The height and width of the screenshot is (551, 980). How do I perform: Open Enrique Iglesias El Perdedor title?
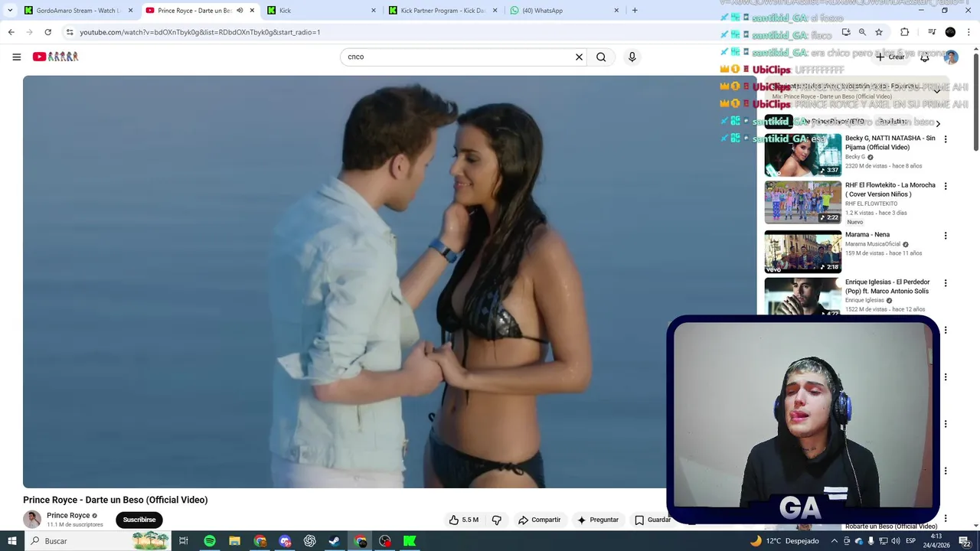[887, 286]
